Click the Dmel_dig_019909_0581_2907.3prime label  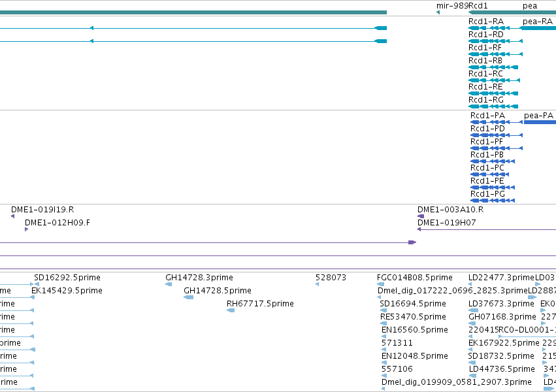(457, 382)
